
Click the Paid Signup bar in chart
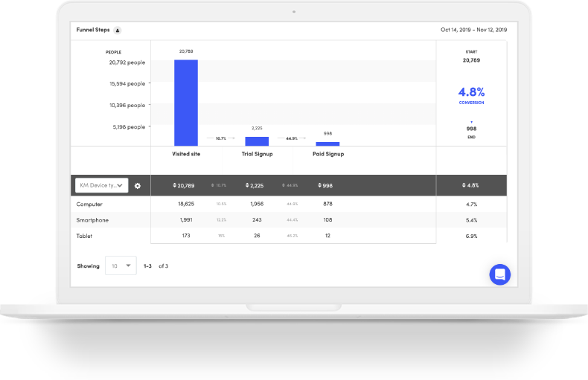(x=327, y=144)
